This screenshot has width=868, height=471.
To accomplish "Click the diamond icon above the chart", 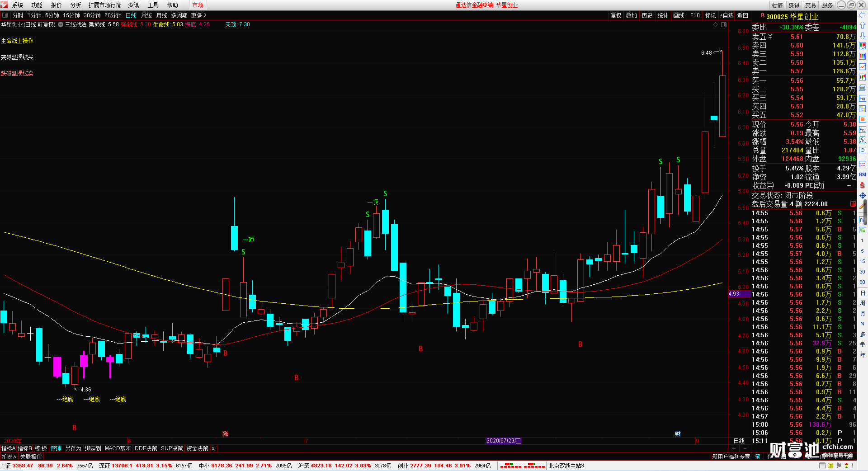I will coord(715,24).
